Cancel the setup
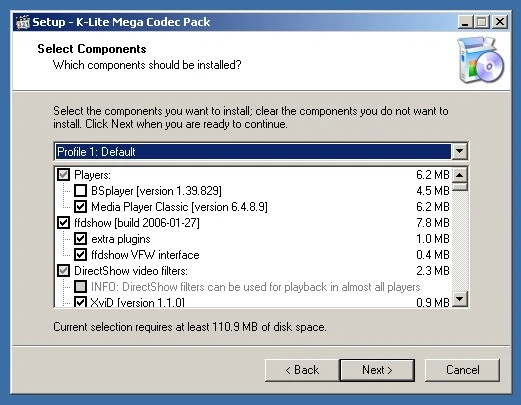The width and height of the screenshot is (521, 405). point(462,370)
